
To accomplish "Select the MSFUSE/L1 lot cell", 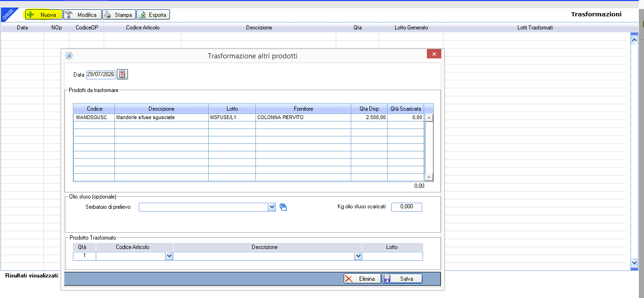I will (x=232, y=118).
